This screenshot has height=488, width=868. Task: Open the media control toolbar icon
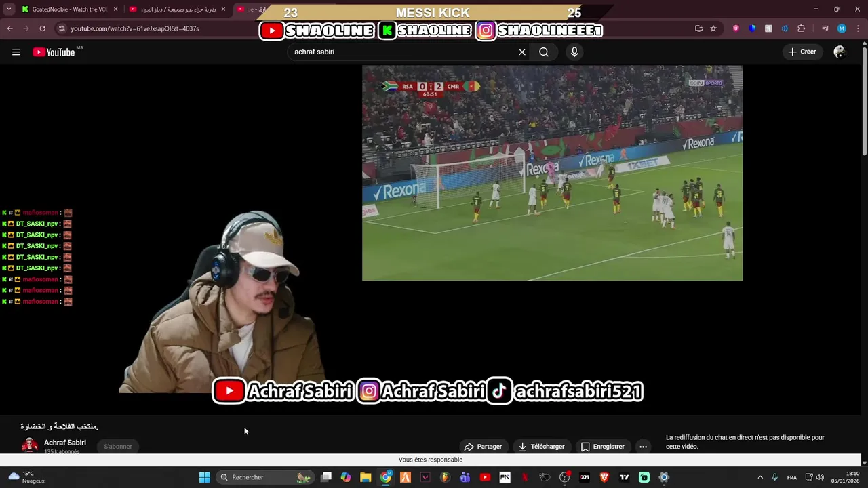(x=825, y=28)
